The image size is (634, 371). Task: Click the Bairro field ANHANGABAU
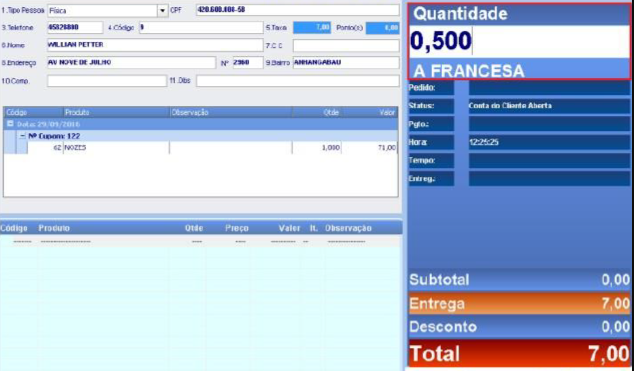pyautogui.click(x=346, y=63)
